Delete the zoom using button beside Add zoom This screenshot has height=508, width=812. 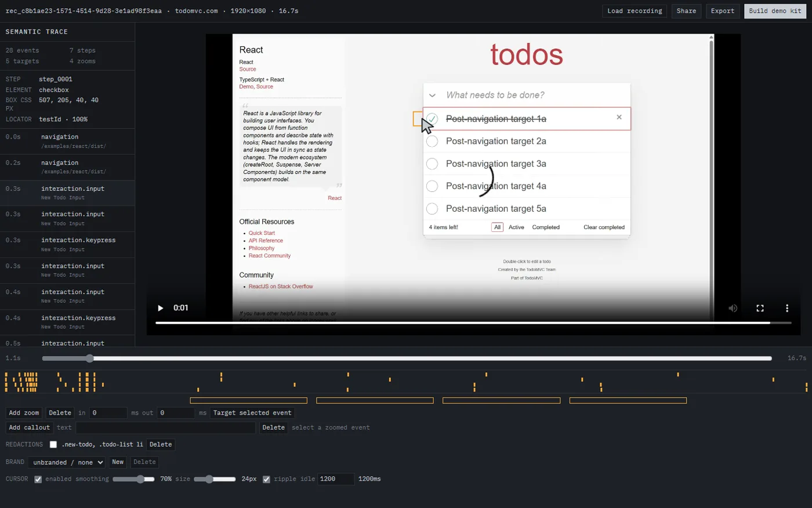[x=60, y=413]
